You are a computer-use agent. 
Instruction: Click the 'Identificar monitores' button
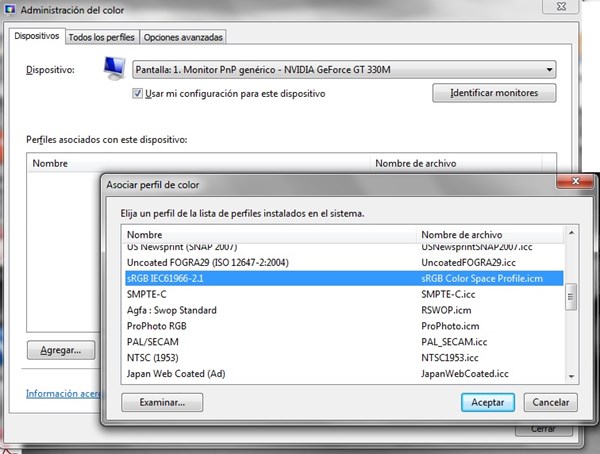[494, 93]
